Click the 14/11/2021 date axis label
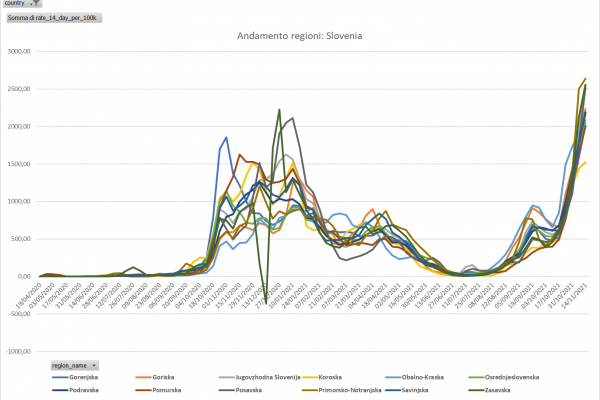 pos(573,295)
